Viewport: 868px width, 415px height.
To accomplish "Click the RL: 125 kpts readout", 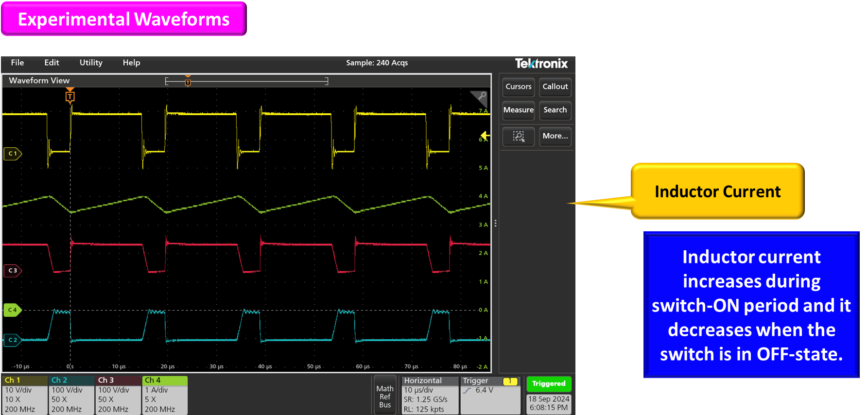I will [424, 409].
